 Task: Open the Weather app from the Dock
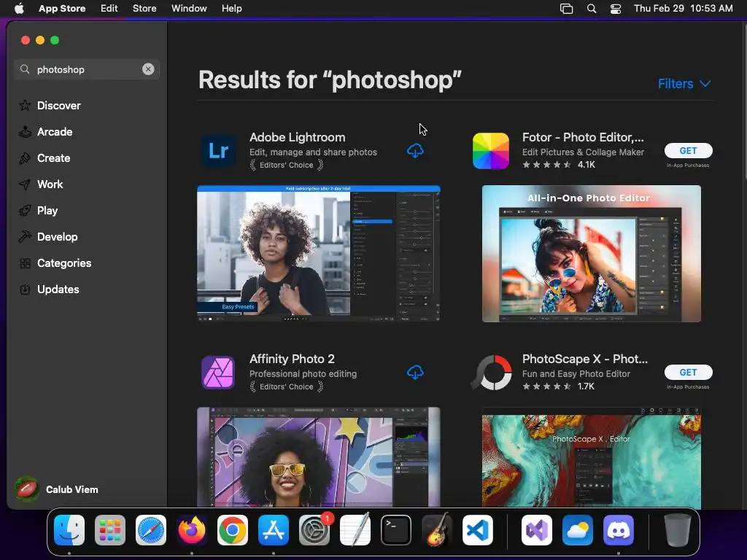pyautogui.click(x=578, y=530)
